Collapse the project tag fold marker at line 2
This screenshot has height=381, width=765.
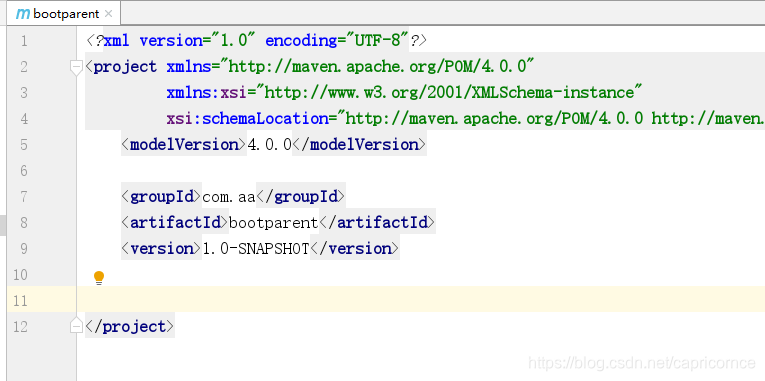click(76, 67)
